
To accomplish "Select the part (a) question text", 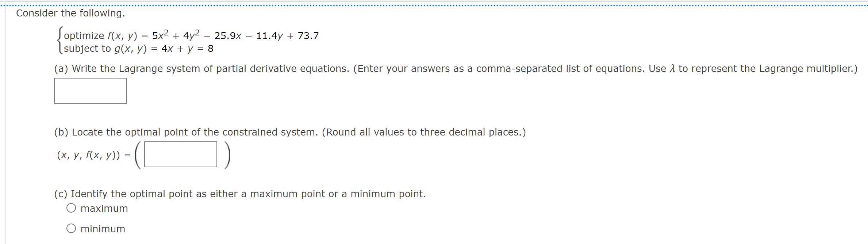I will click(x=256, y=69).
